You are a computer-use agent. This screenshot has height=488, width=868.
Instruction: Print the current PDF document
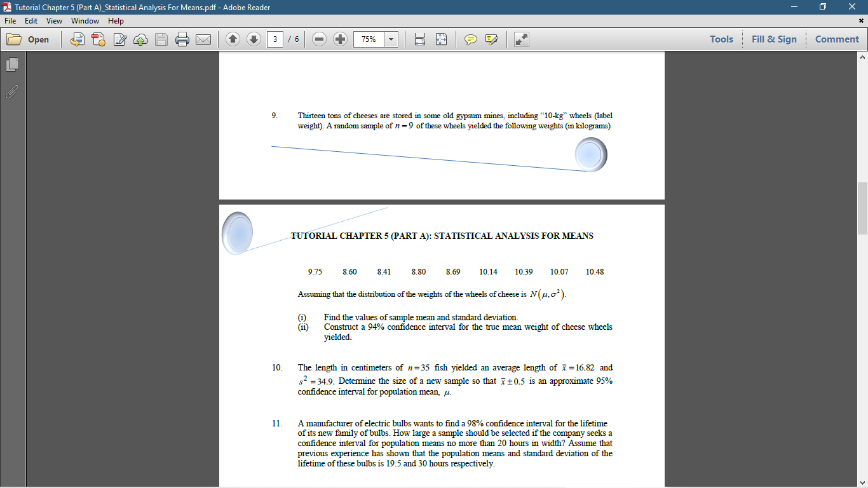[182, 39]
